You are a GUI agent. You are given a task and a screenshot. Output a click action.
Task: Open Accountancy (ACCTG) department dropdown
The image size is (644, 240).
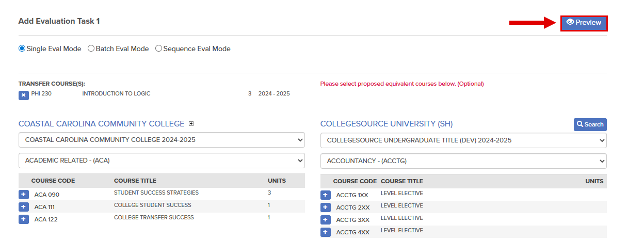(x=463, y=161)
